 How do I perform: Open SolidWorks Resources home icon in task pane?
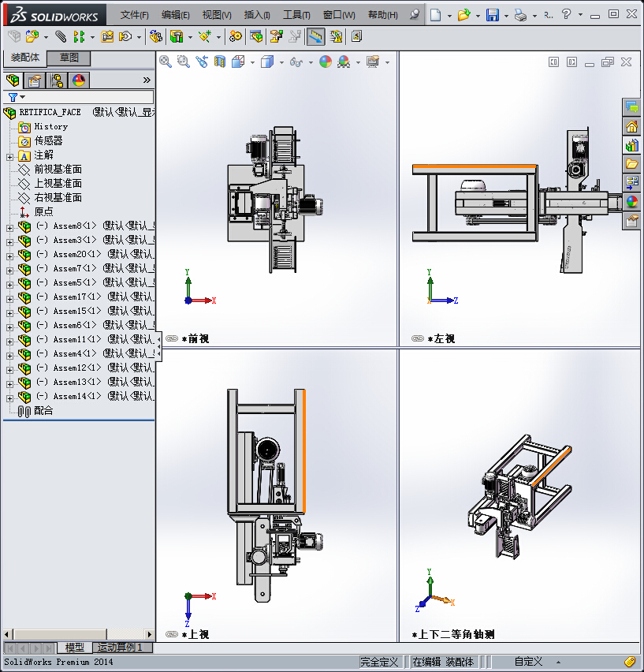631,126
